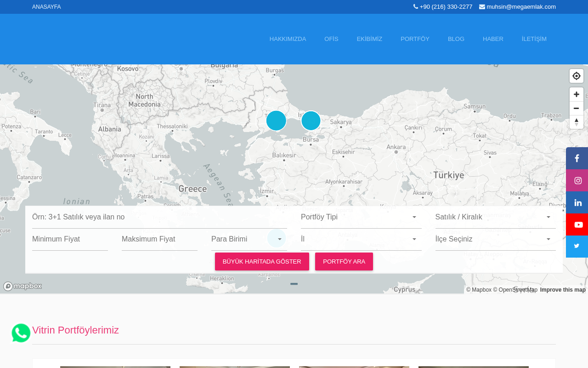This screenshot has height=368, width=588.
Task: Focus the Maksimum Fiyat field
Action: point(159,239)
